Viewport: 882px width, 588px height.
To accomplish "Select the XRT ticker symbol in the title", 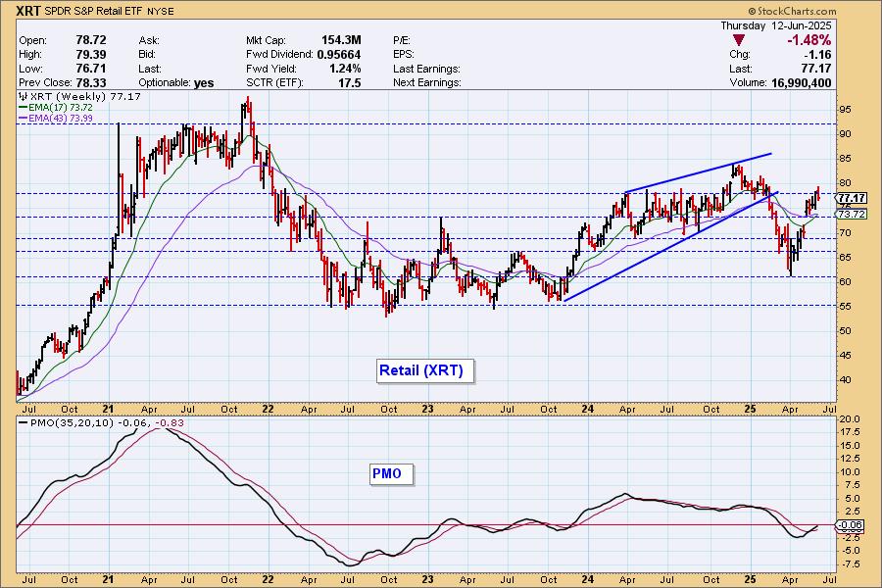I will point(27,11).
